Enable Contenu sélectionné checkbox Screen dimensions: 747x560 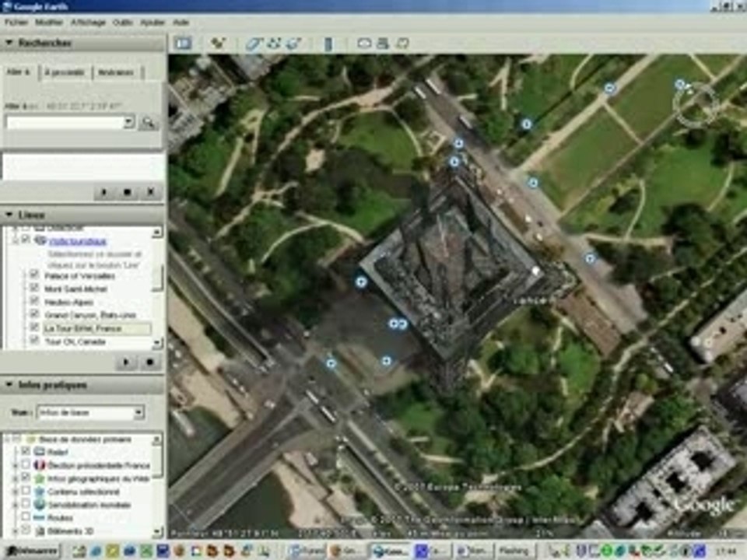26,491
